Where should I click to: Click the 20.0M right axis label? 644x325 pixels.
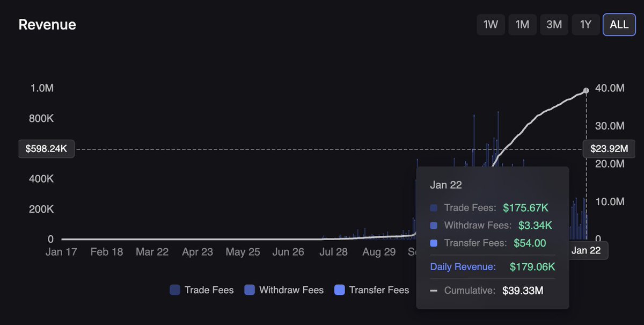coord(610,164)
